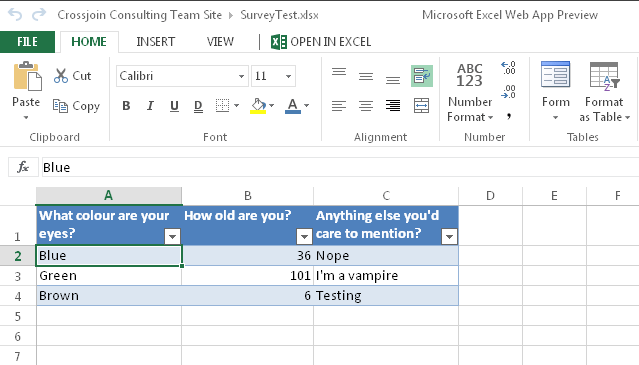Switch to the VIEW tab
The width and height of the screenshot is (639, 365).
(220, 42)
